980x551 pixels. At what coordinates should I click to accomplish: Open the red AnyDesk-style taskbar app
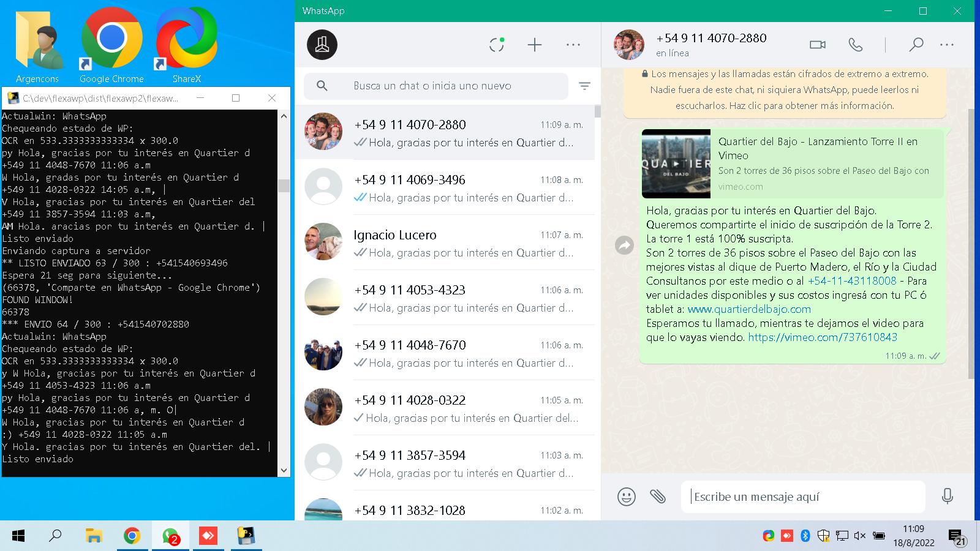[x=208, y=536]
